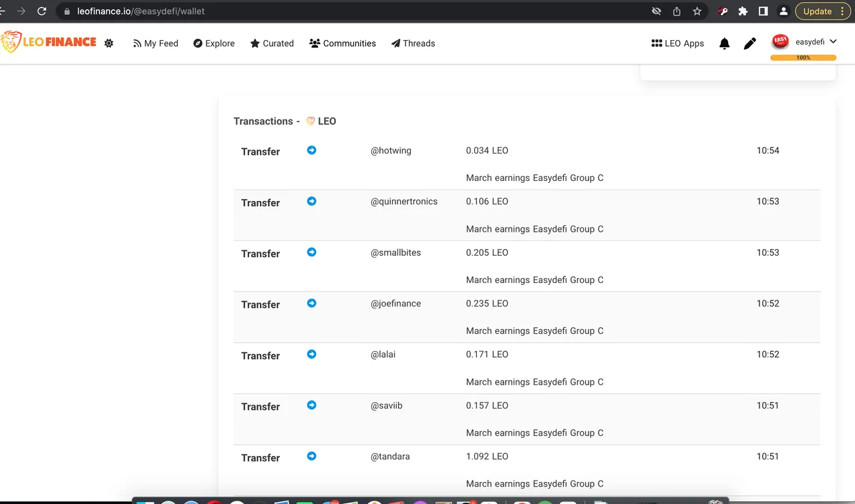The height and width of the screenshot is (504, 855).
Task: Open the red extension icon in the toolbar
Action: coord(723,11)
